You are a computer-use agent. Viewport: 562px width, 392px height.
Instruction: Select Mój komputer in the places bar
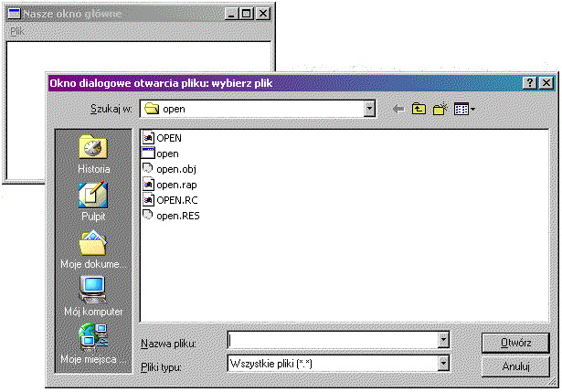93,297
